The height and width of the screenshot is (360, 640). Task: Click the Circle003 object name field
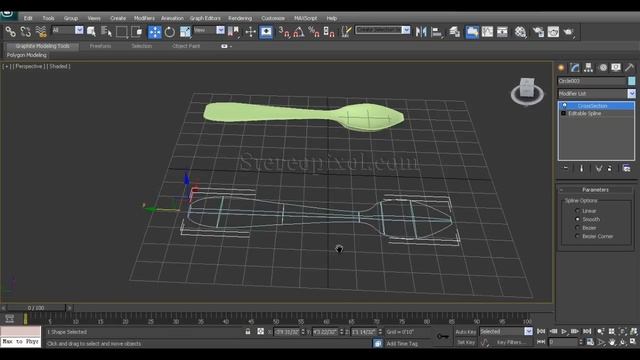(x=591, y=81)
